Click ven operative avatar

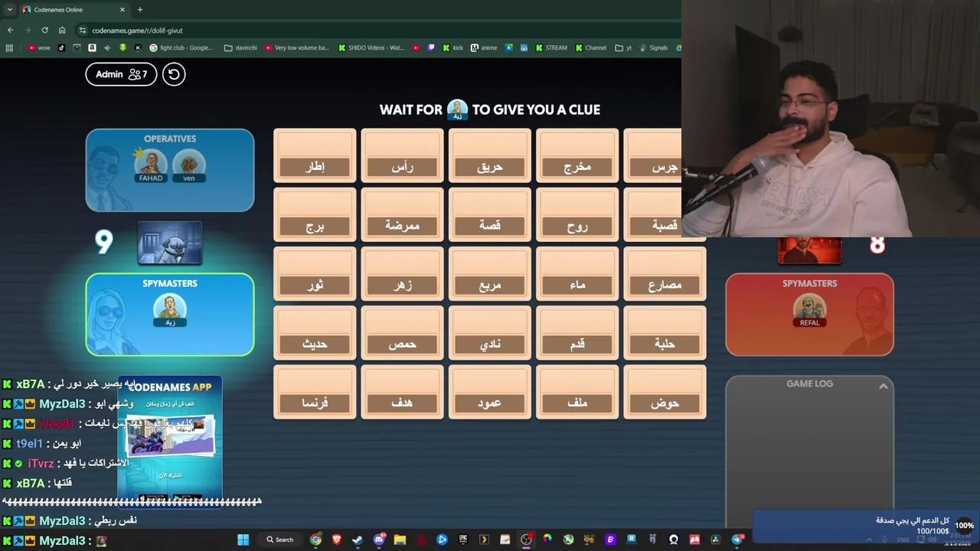coord(189,165)
